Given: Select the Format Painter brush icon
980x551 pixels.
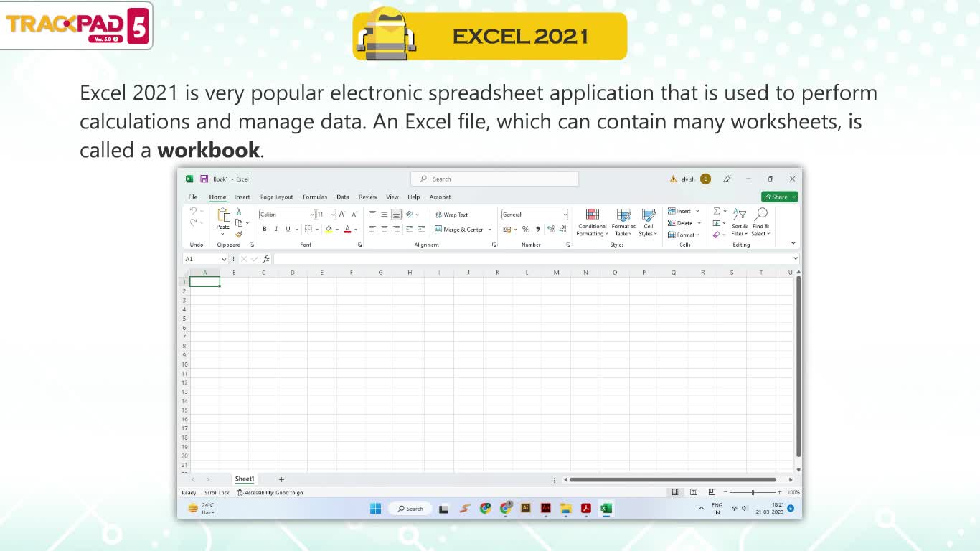Looking at the screenshot, I should pos(239,234).
